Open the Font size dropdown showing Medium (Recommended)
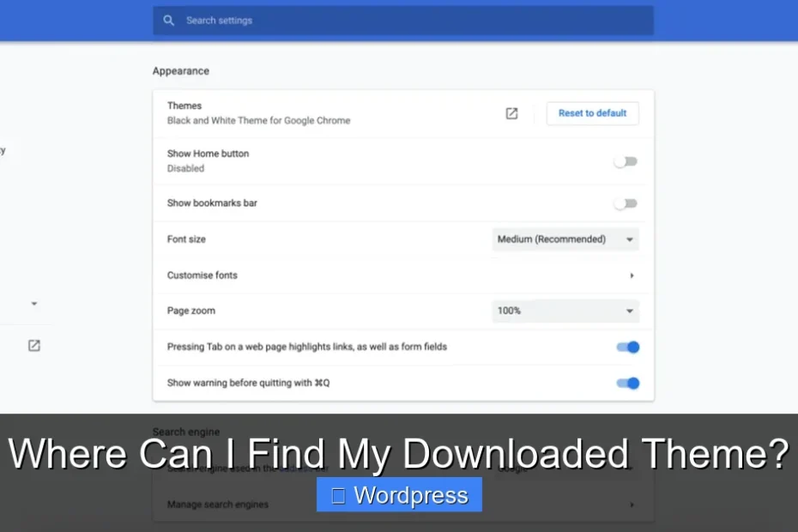The width and height of the screenshot is (798, 532). click(565, 239)
